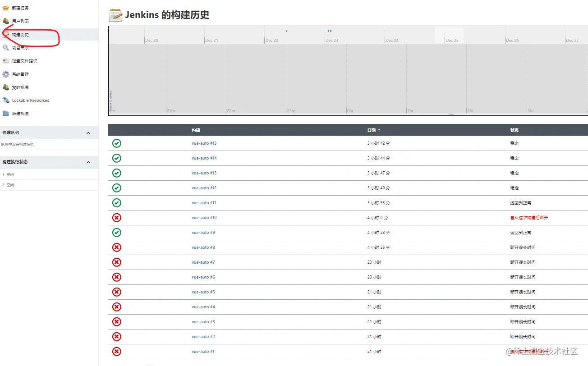Select 新建视图 in the sidebar
The height and width of the screenshot is (366, 588).
[20, 114]
